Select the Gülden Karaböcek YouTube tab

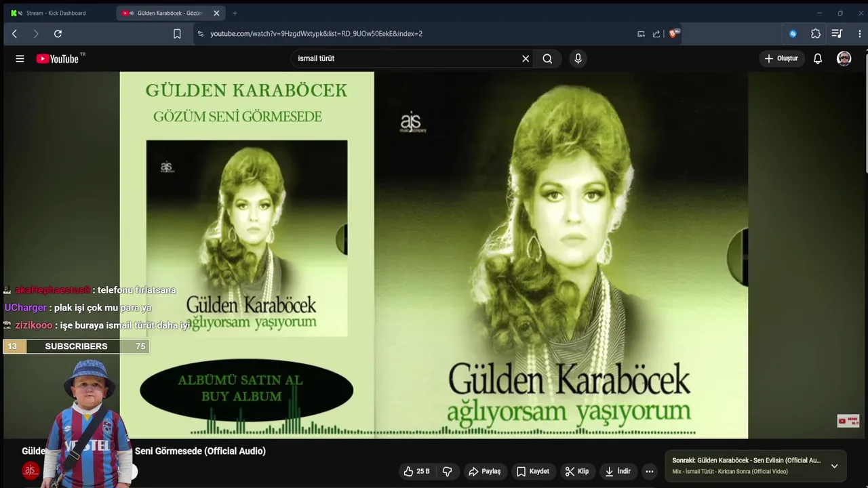(170, 13)
